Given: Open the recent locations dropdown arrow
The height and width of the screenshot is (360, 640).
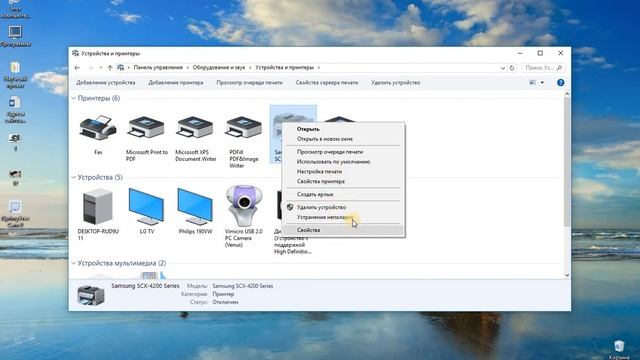Looking at the screenshot, I should [100, 68].
